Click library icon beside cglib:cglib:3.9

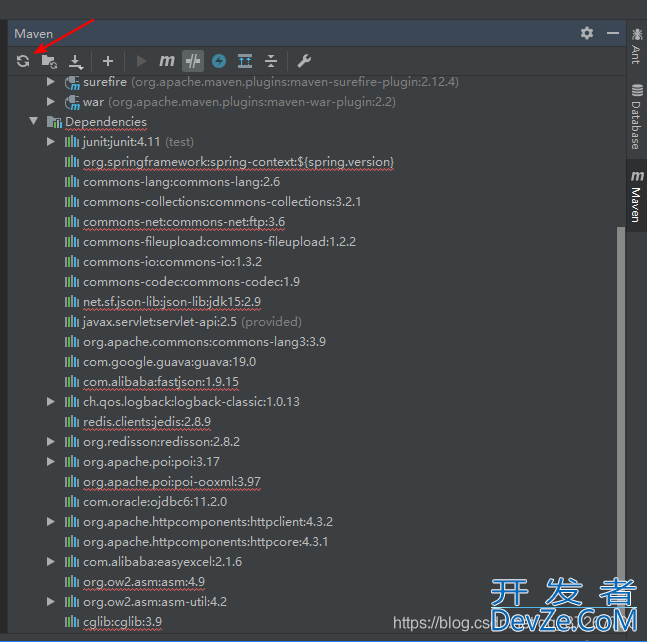(72, 622)
